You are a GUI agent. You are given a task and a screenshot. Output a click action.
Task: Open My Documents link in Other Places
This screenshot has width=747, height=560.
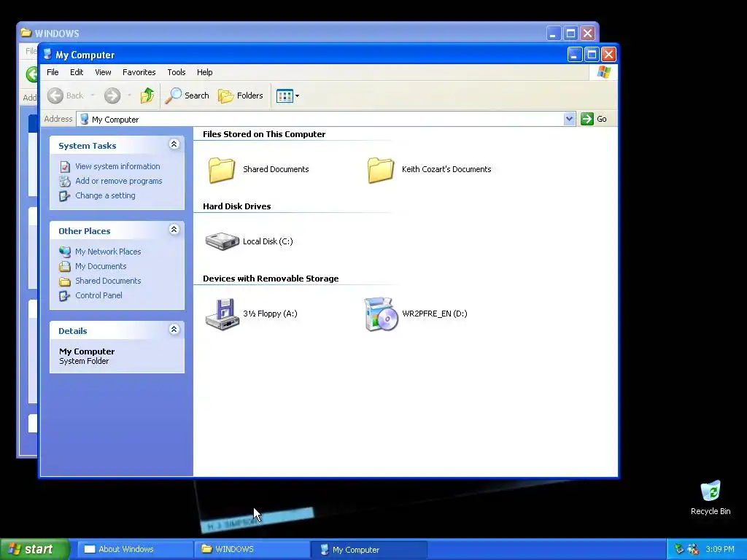(101, 266)
